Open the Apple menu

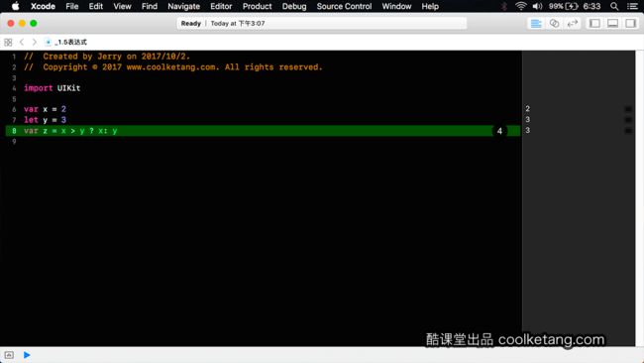15,6
